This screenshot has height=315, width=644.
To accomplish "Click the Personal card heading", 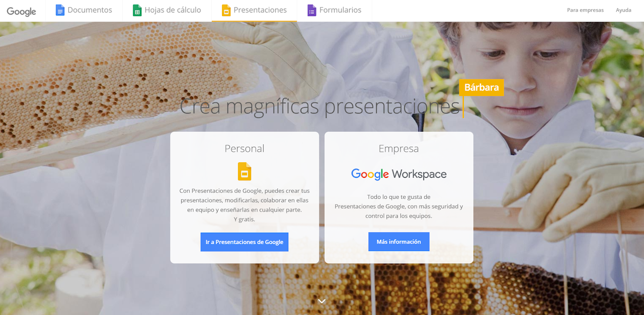I will point(245,148).
